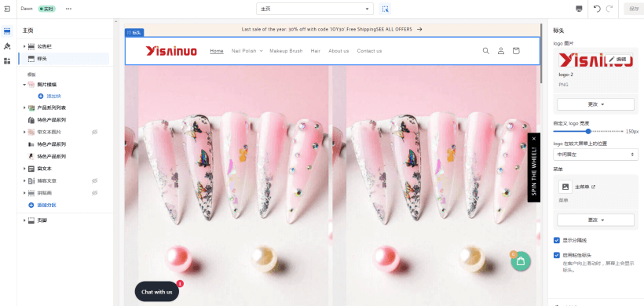
Task: Click the 编辑 button on the logo image
Action: (618, 60)
